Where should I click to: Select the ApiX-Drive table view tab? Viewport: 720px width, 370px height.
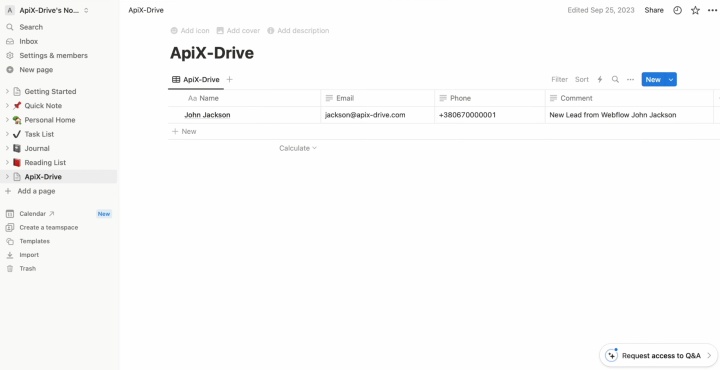pos(196,79)
